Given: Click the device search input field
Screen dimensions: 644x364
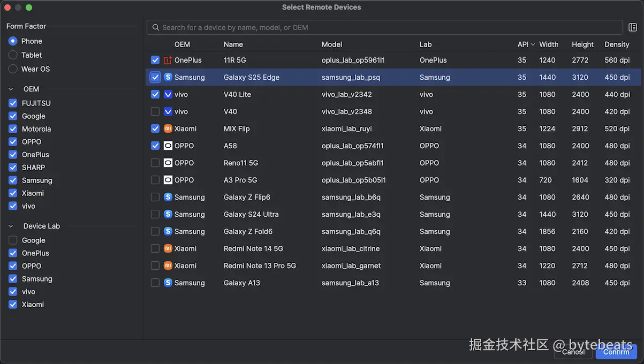Looking at the screenshot, I should (375, 27).
